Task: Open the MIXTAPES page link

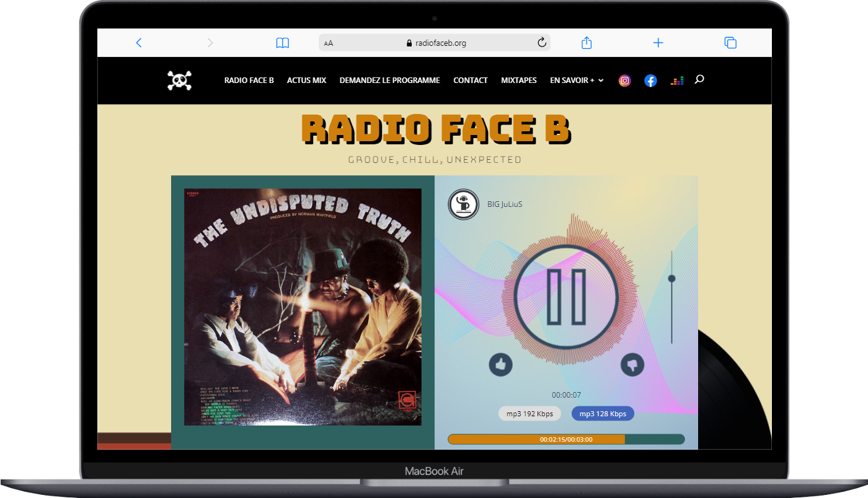Action: click(x=519, y=81)
